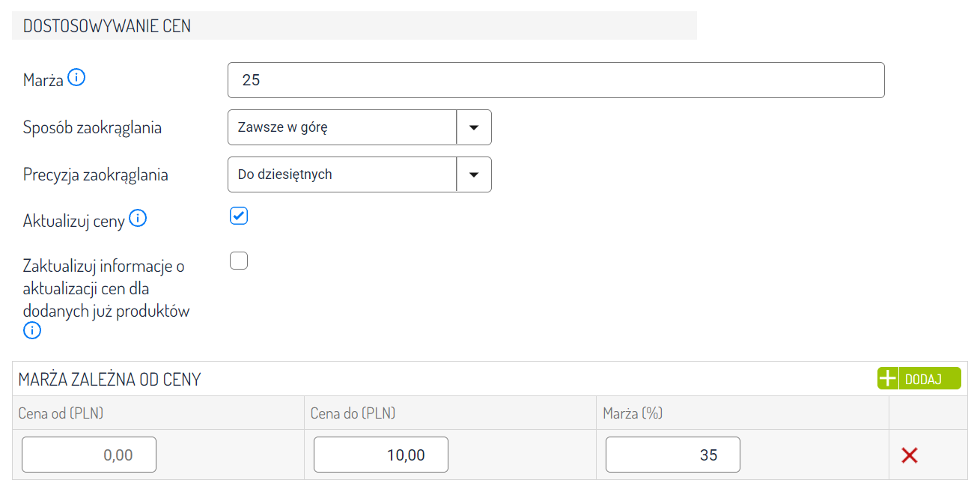Open info icon below 'dodanych już produktów'
This screenshot has height=492, width=980.
point(32,330)
